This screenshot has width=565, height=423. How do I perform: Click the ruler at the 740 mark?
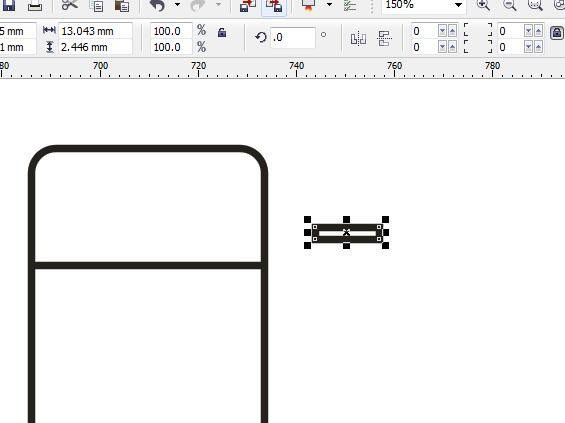pos(297,66)
